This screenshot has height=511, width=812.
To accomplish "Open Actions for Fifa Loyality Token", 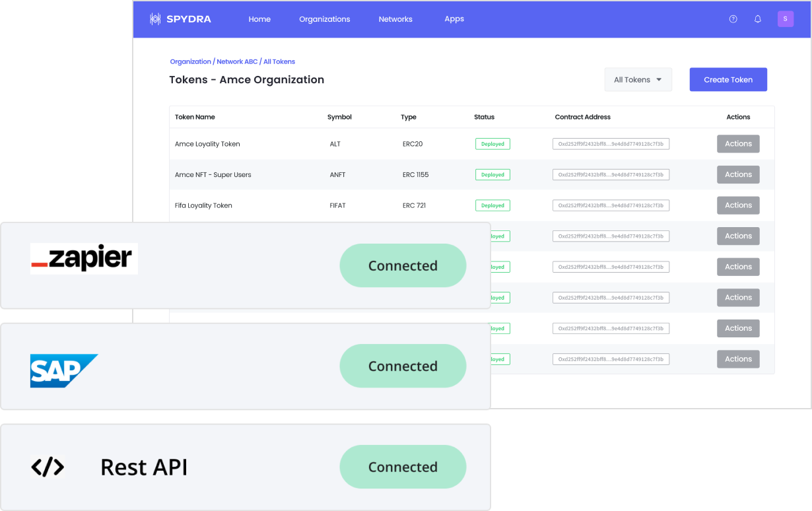I will (x=738, y=205).
